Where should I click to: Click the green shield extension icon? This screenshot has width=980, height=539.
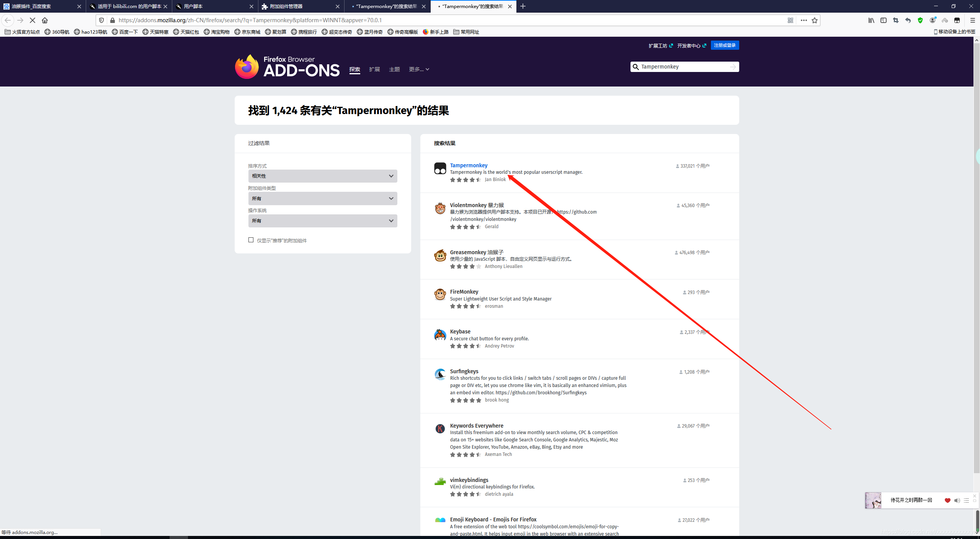920,20
